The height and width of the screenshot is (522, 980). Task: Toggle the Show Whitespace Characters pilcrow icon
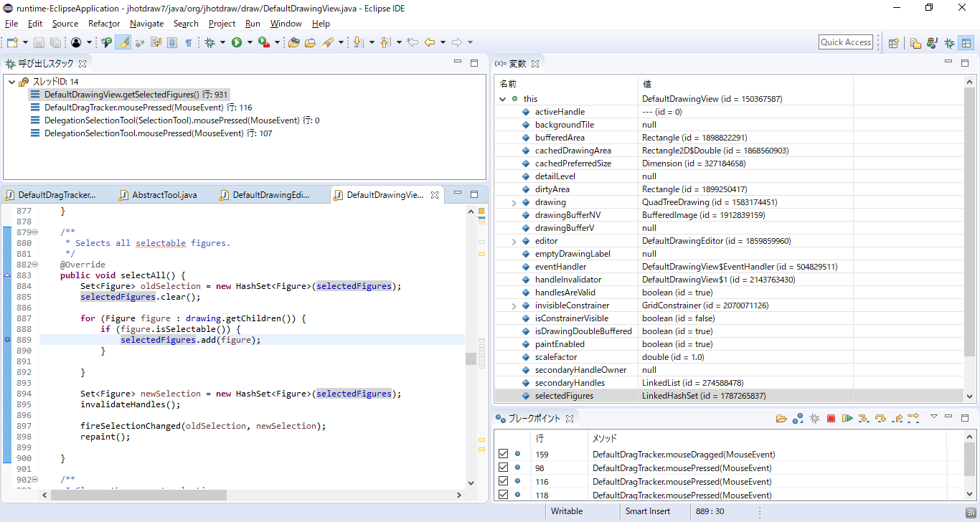pyautogui.click(x=189, y=42)
